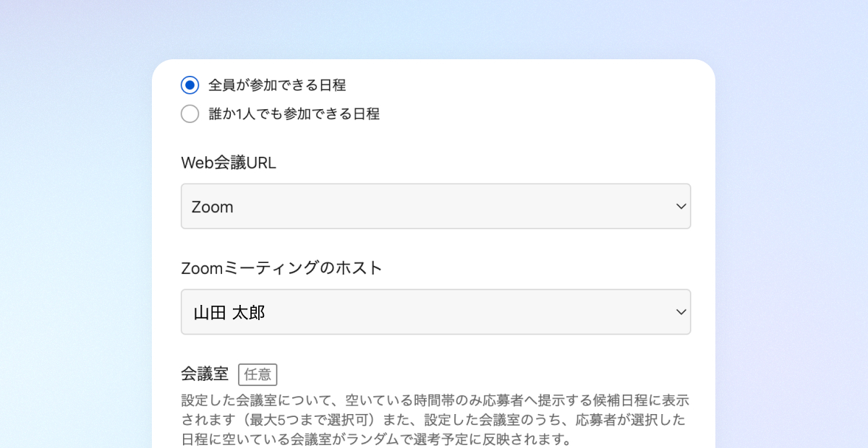The image size is (868, 448).
Task: Click the 任意 optional badge
Action: pos(258,375)
